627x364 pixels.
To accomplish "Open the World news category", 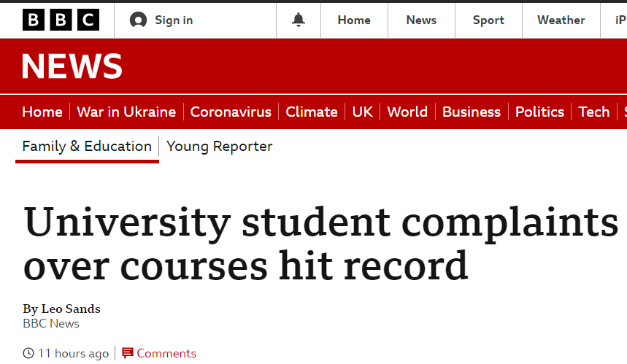I will tap(407, 112).
